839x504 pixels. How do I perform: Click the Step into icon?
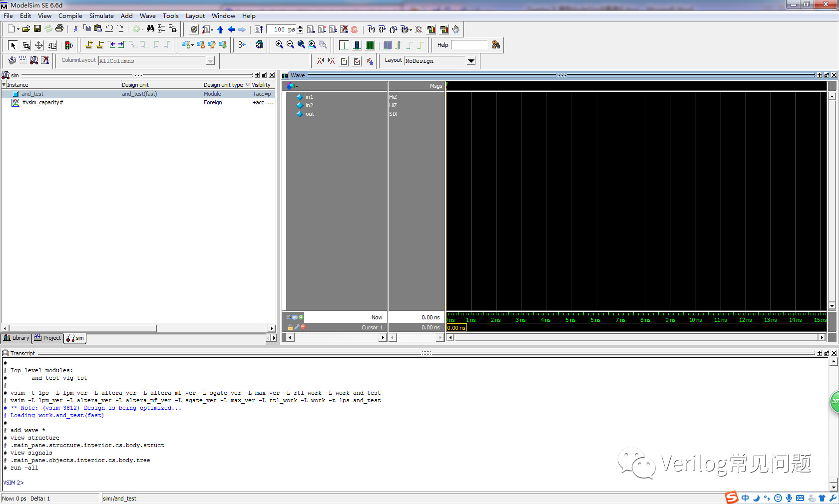click(x=371, y=29)
